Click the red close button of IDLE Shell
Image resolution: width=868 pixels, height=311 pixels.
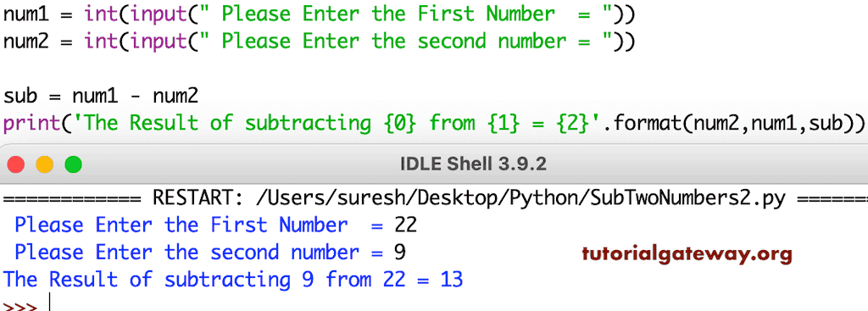(x=16, y=164)
